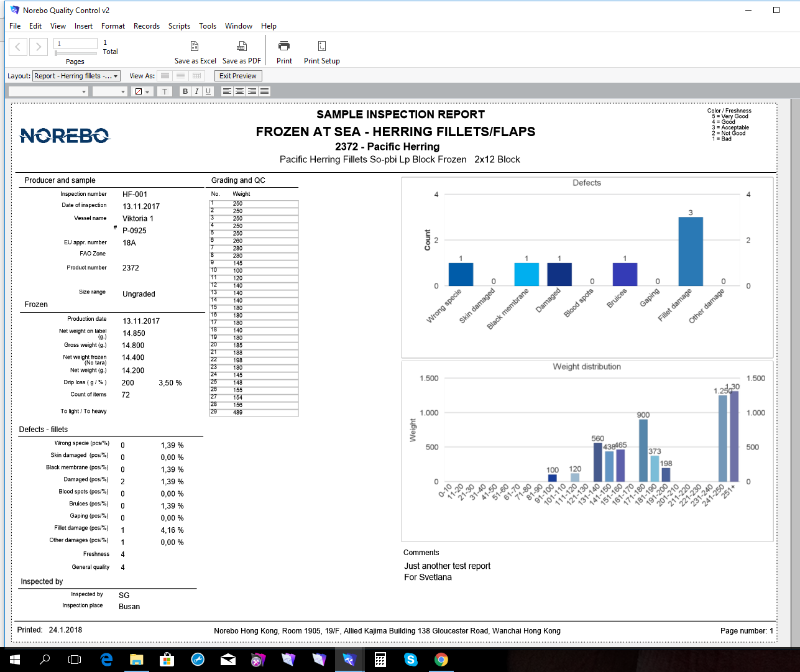Open the View menu
Viewport: 800px width, 672px height.
pyautogui.click(x=58, y=26)
